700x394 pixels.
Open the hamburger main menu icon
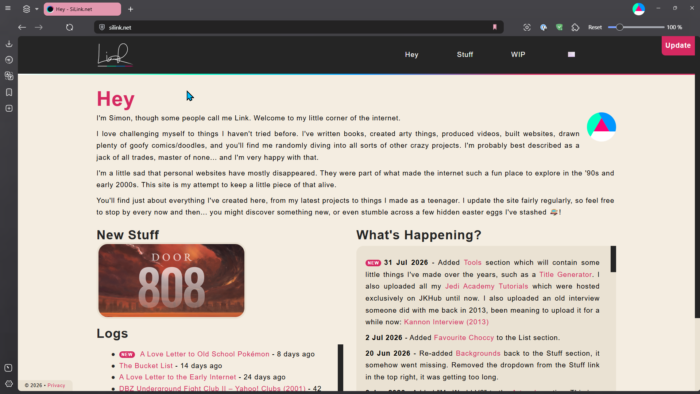(x=8, y=8)
